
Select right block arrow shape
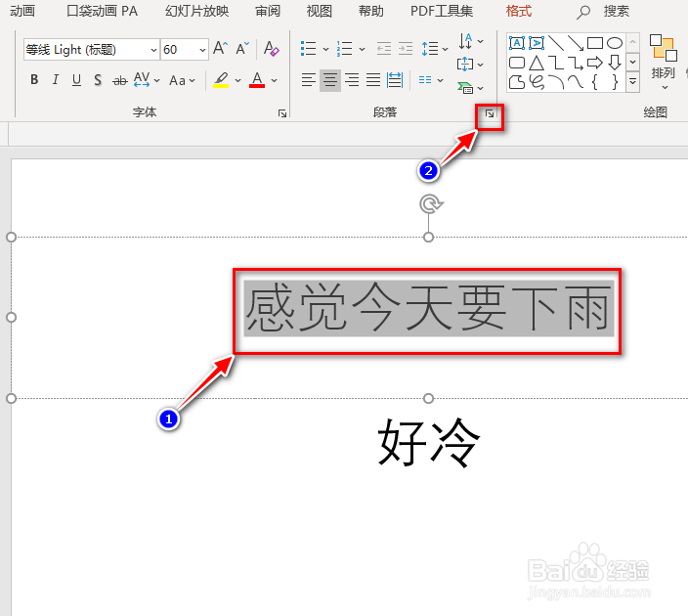coord(595,63)
